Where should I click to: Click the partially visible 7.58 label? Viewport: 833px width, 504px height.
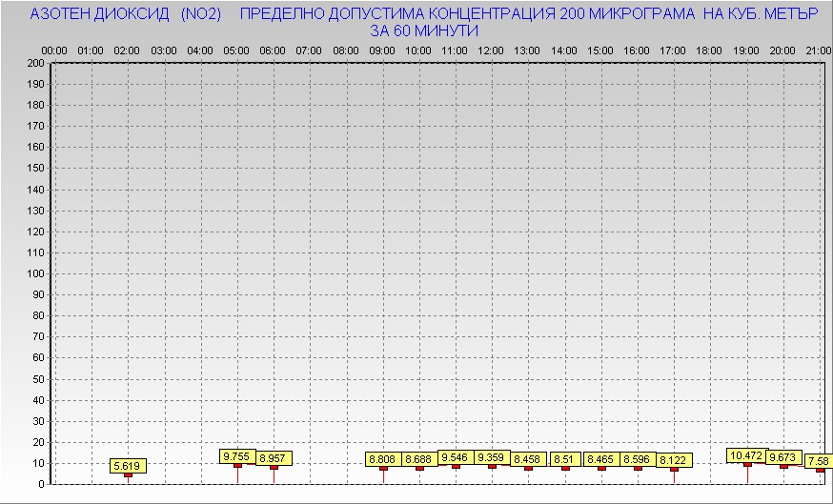818,461
